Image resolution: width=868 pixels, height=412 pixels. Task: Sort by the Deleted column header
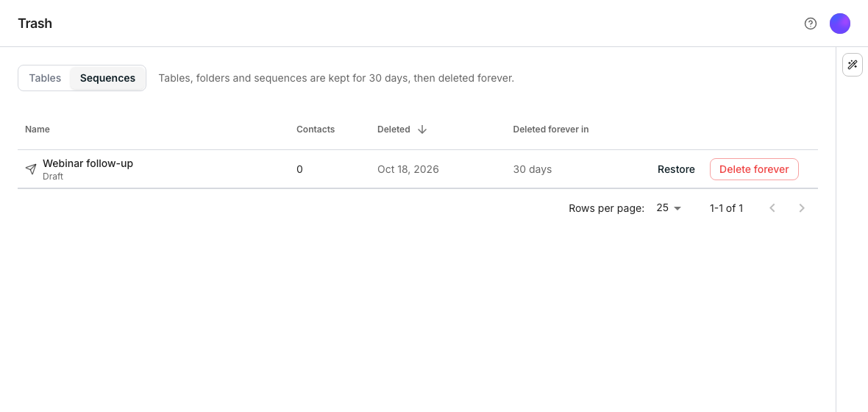coord(394,129)
